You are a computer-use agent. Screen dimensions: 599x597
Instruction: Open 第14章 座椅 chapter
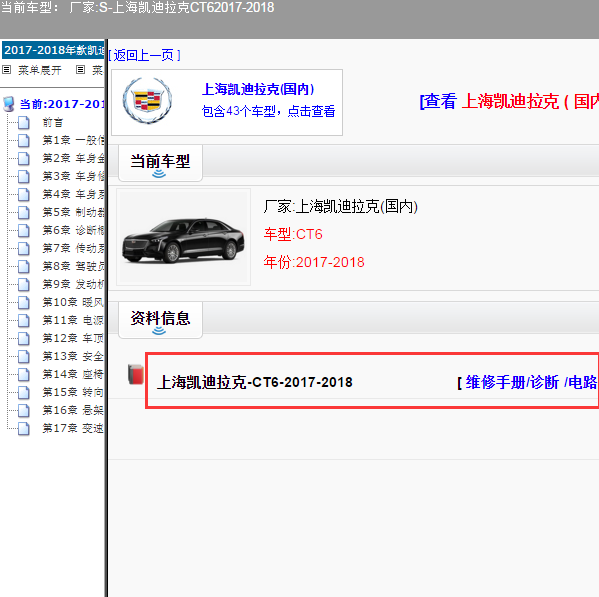click(73, 374)
